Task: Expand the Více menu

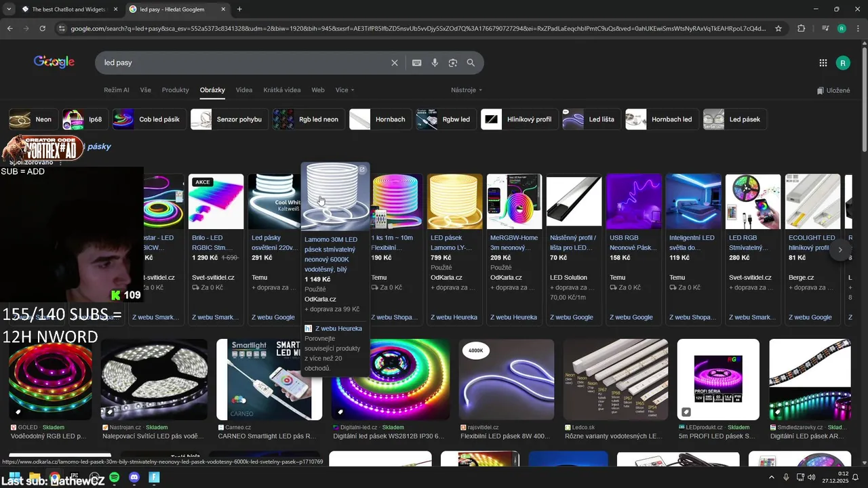Action: tap(344, 90)
